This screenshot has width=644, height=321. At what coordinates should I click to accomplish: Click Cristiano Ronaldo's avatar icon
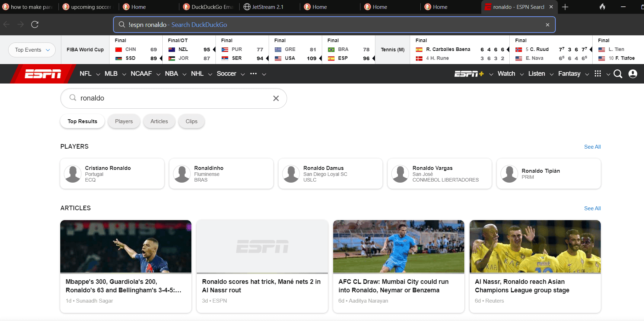pos(73,174)
